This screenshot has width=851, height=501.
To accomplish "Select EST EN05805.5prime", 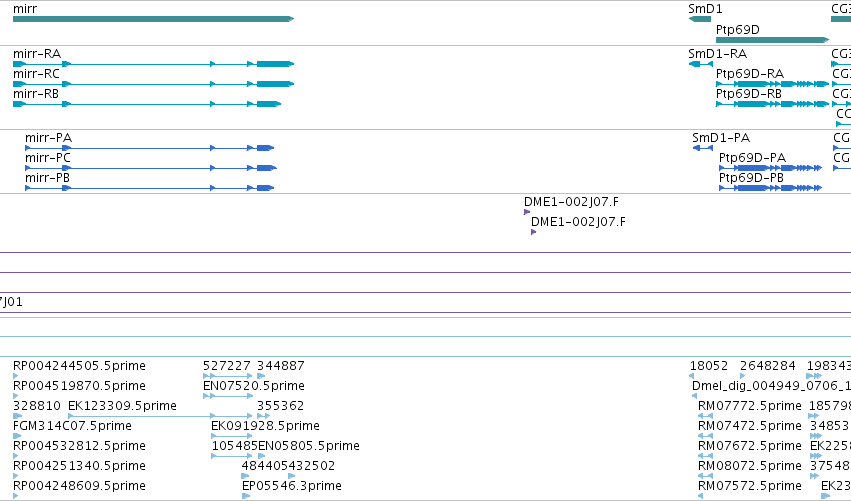I will [x=261, y=456].
